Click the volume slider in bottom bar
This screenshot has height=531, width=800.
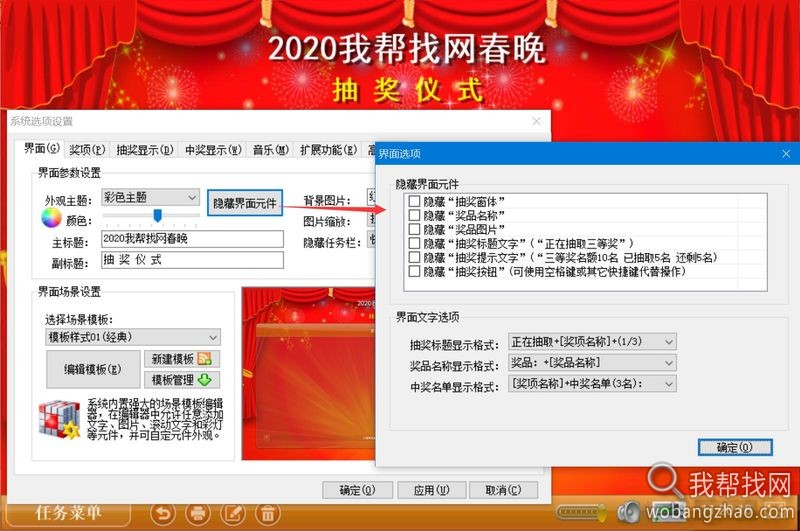tap(582, 512)
